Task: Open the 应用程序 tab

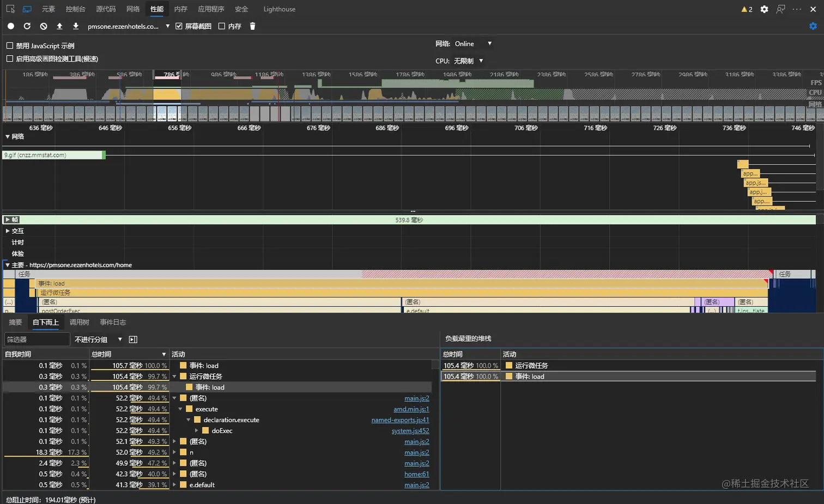Action: (211, 9)
